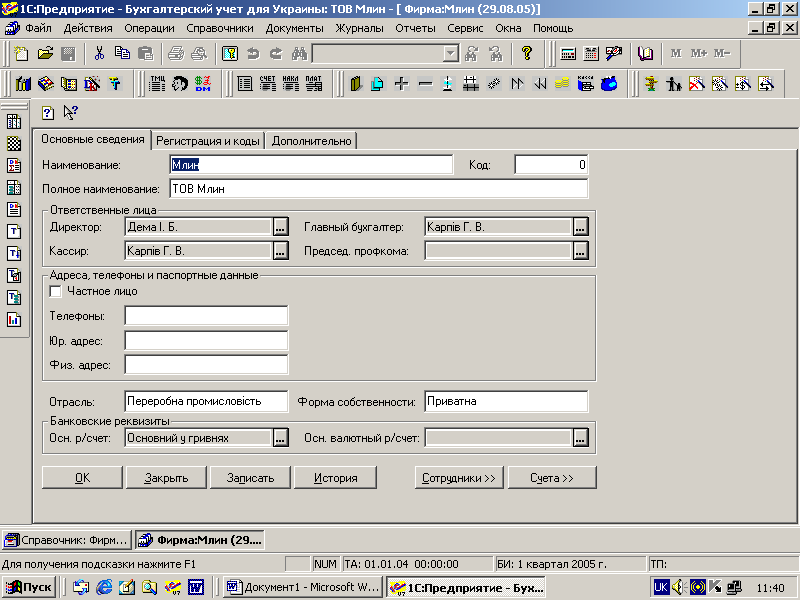
Task: Expand the toolbar search combo box arrow
Action: 451,54
